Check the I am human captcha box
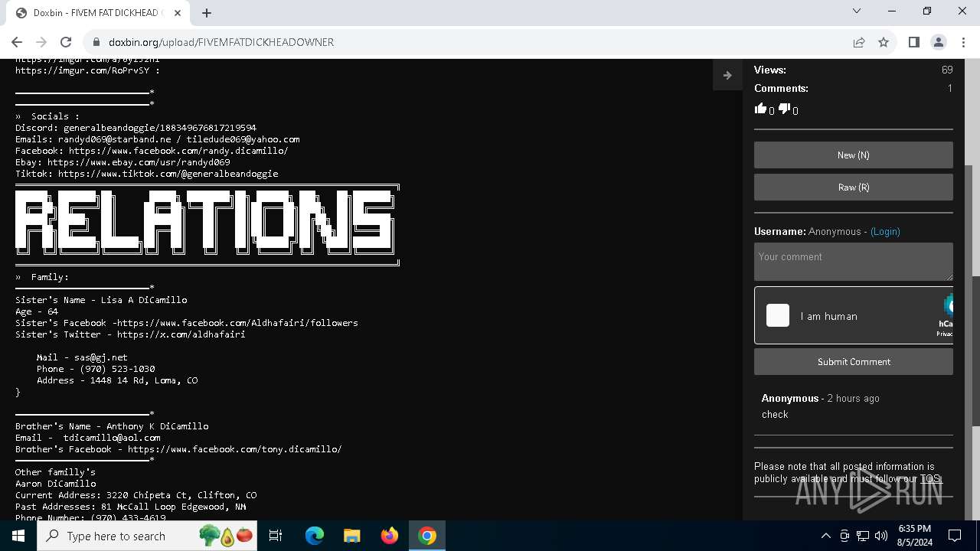The height and width of the screenshot is (551, 980). [x=778, y=315]
